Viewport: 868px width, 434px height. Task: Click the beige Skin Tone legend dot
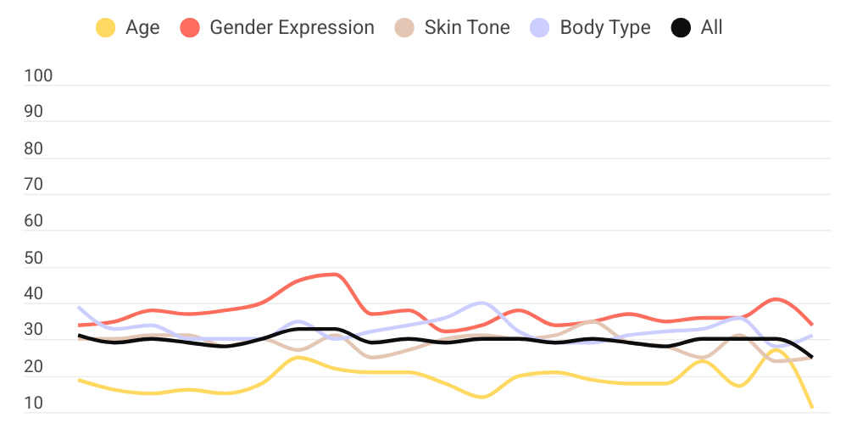(x=404, y=28)
